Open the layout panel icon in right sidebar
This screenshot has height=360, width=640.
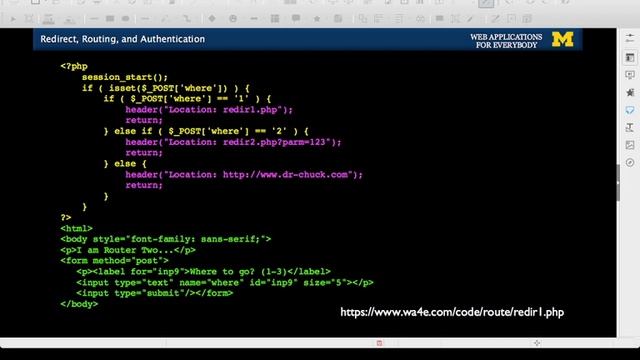pos(630,58)
